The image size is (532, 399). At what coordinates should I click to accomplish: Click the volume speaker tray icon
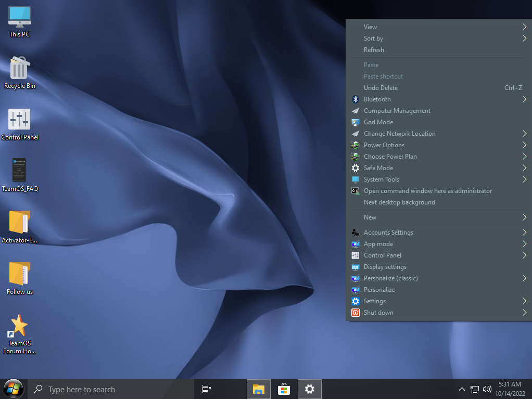[487, 389]
